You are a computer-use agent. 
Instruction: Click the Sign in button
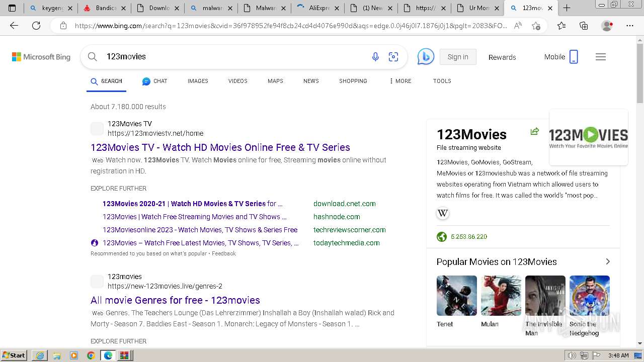458,57
